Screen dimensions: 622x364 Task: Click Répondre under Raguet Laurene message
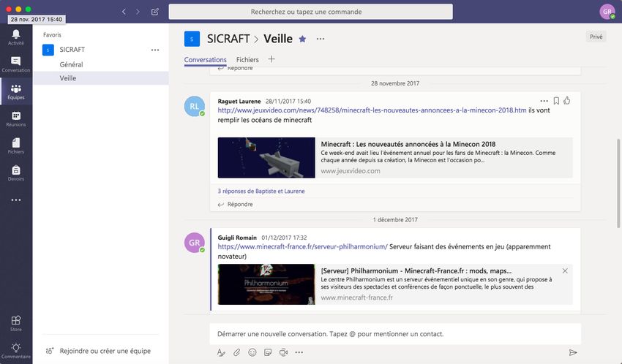[x=235, y=205]
